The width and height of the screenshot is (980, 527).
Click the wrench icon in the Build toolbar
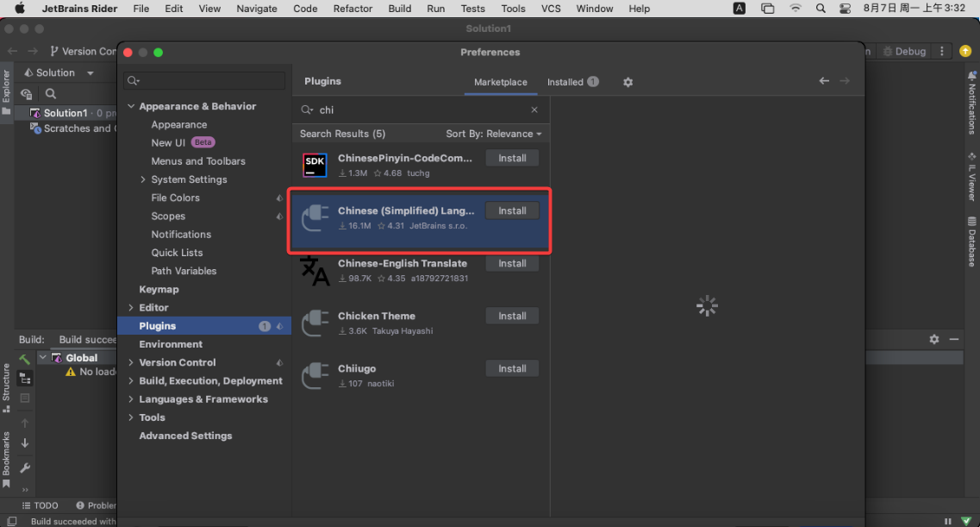pyautogui.click(x=25, y=467)
